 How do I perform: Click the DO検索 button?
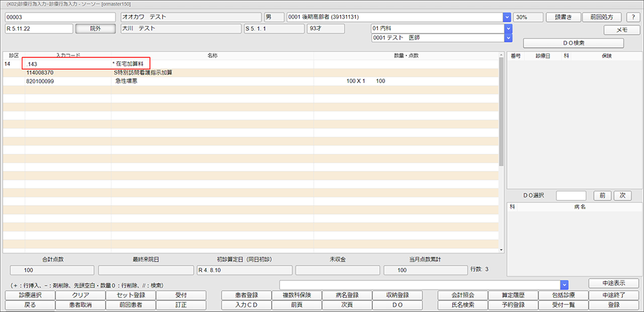click(x=573, y=43)
